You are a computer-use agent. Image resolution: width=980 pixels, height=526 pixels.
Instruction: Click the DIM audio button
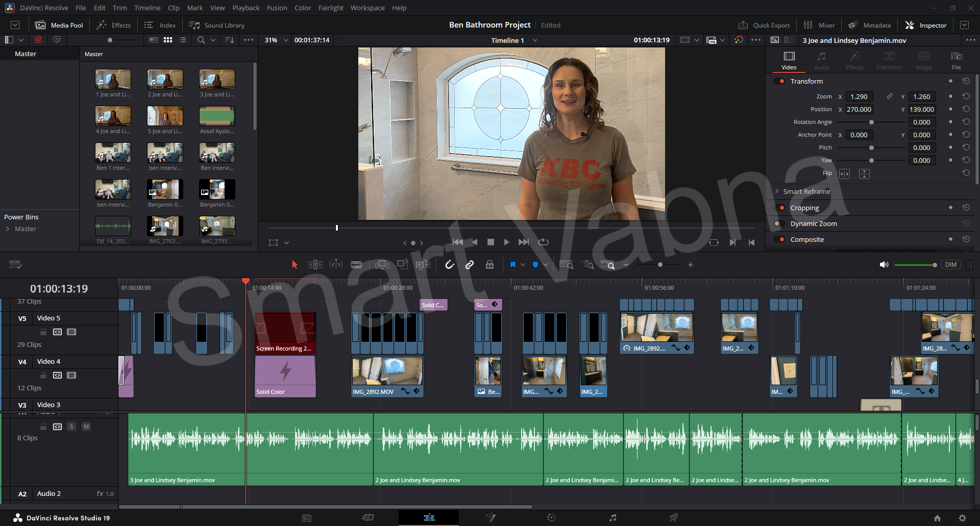click(x=950, y=264)
